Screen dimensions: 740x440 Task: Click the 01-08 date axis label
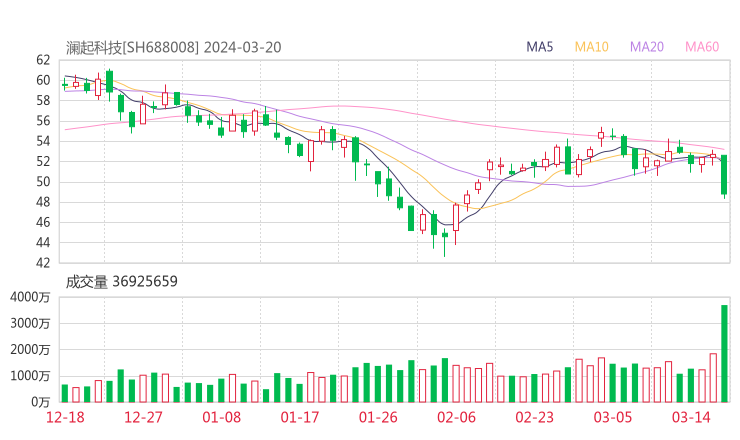point(221,417)
